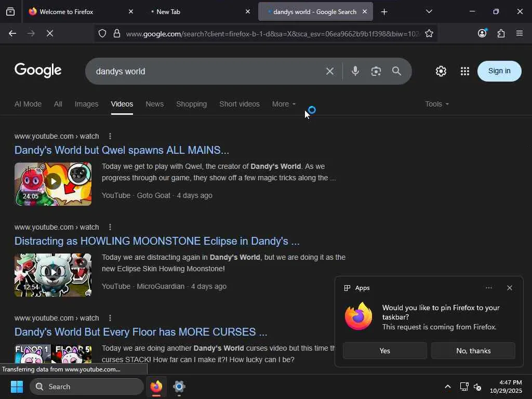The height and width of the screenshot is (399, 532).
Task: Open the tracking protection shield icon
Action: coord(102,33)
